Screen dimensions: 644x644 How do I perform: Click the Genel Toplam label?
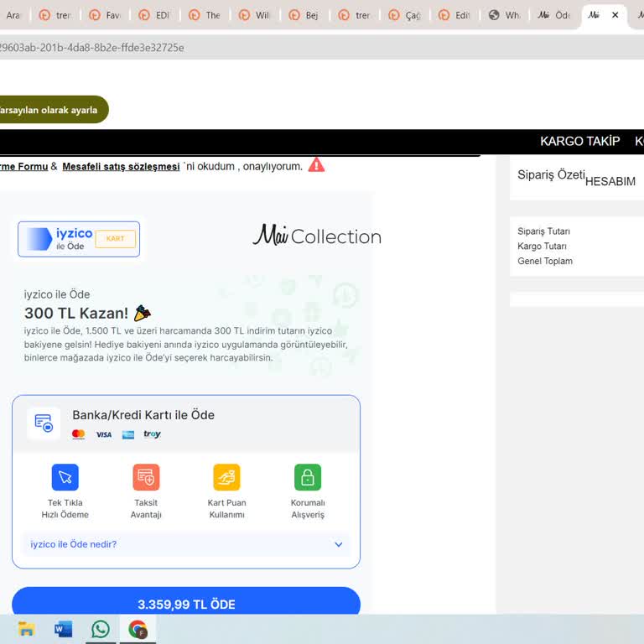click(x=545, y=261)
